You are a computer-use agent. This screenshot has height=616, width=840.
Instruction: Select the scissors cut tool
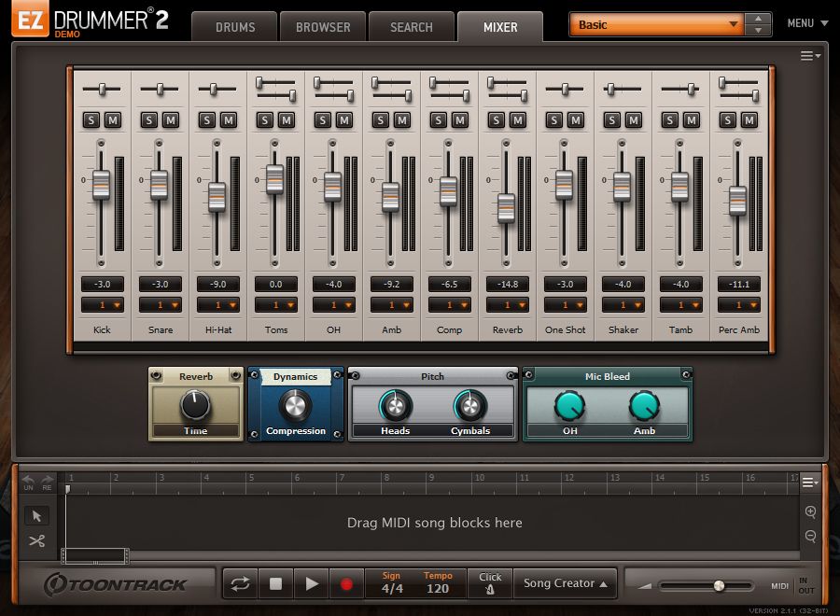pos(37,541)
